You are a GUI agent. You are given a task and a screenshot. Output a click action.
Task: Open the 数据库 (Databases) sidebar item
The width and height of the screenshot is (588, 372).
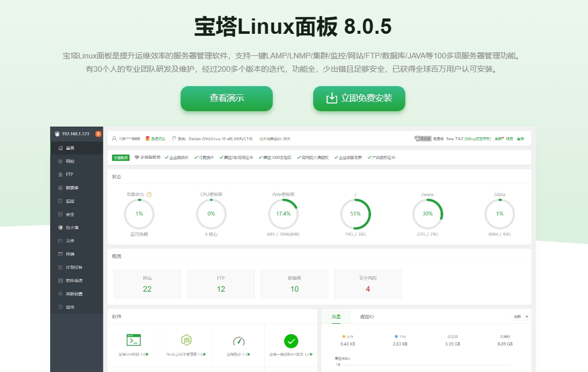point(70,188)
